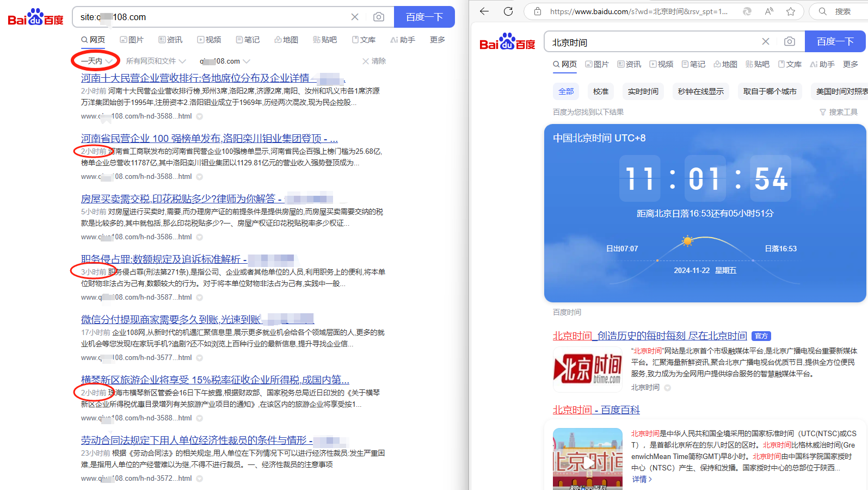The image size is (868, 490).
Task: Click the read aloud icon in address bar
Action: 769,11
